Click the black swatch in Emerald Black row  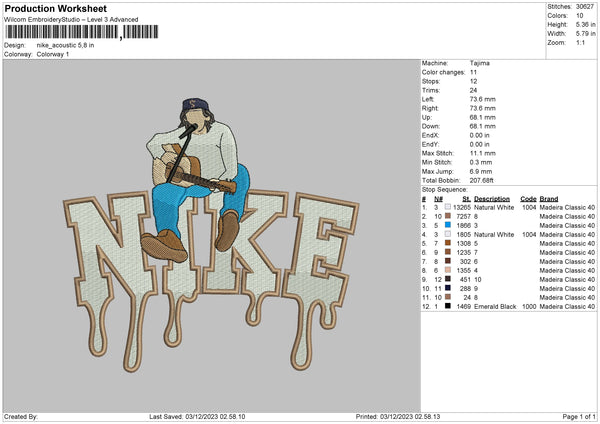448,306
